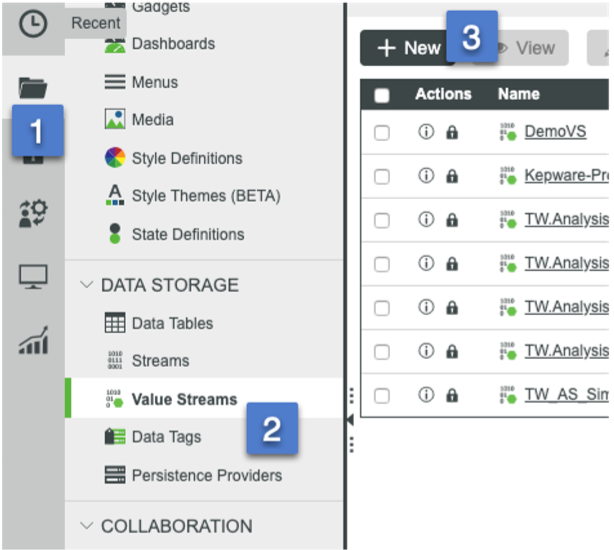Select Data Tags under Data Storage
Image resolution: width=614 pixels, height=550 pixels.
pyautogui.click(x=166, y=437)
